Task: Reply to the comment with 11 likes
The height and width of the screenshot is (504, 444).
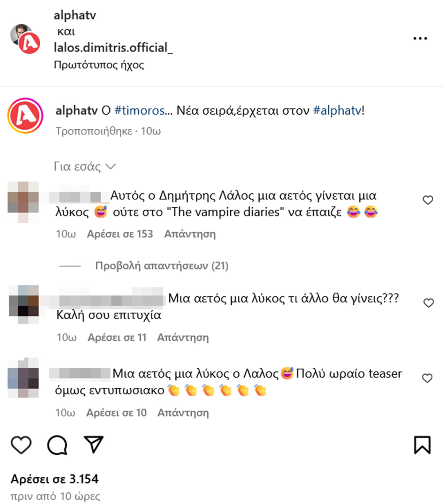Action: coord(183,338)
